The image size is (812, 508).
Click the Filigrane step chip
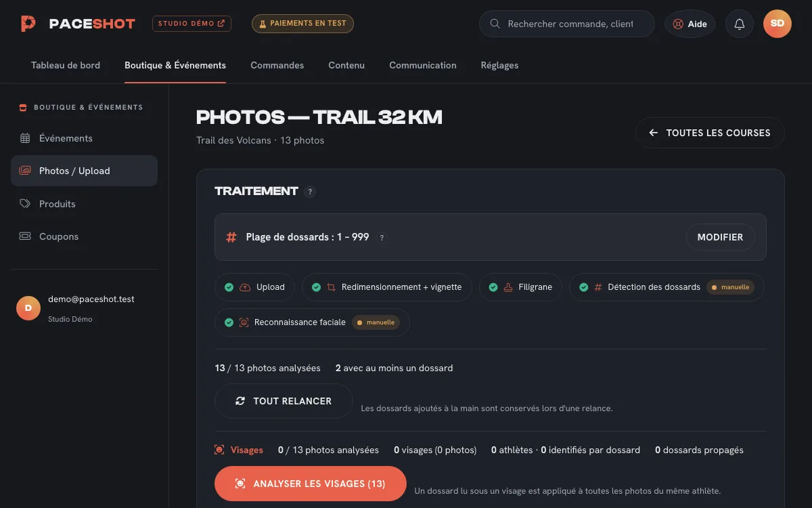point(521,287)
